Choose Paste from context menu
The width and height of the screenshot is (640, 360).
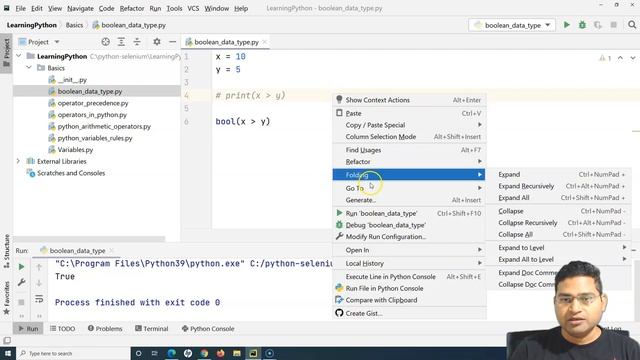coord(409,113)
